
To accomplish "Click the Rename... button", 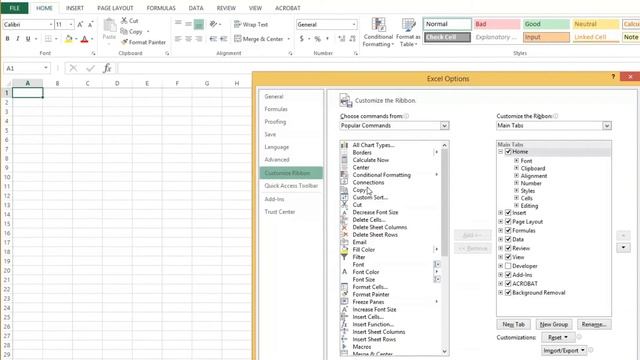I will click(594, 324).
